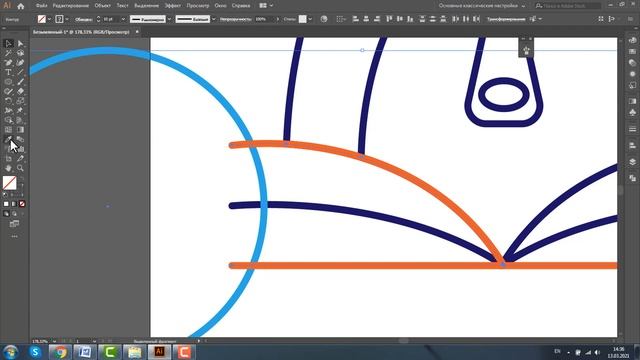Select the Hand tool
The height and width of the screenshot is (360, 640).
8,168
